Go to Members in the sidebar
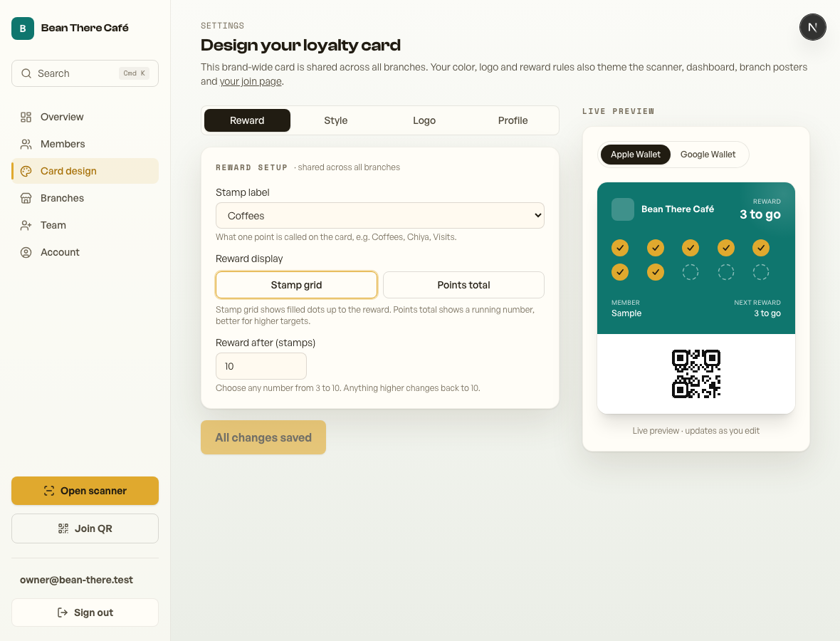This screenshot has height=641, width=840. [85, 144]
